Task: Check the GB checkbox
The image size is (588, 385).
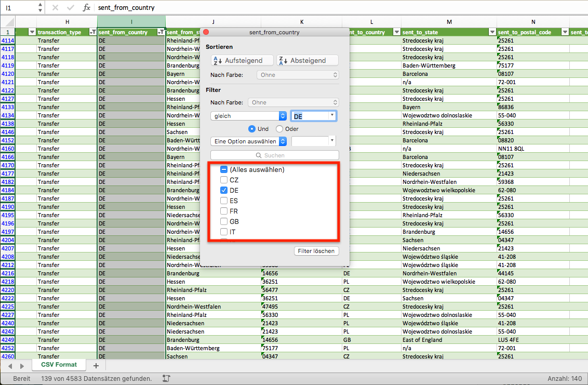Action: click(x=224, y=221)
